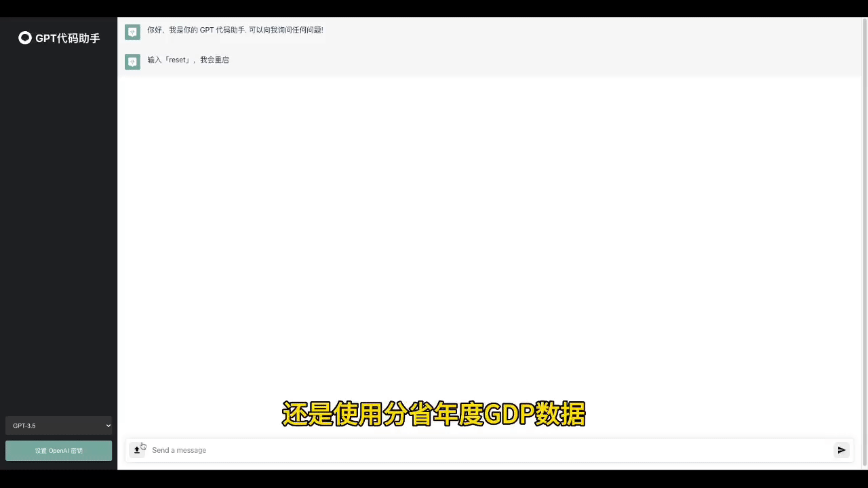Choose a model from the GPT-3.5 combo box

click(x=58, y=426)
